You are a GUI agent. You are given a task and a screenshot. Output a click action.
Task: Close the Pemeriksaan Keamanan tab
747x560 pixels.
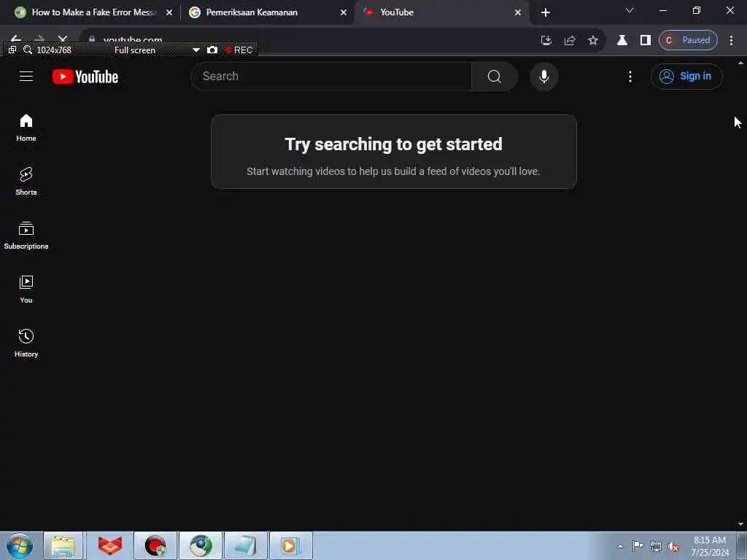pos(344,12)
